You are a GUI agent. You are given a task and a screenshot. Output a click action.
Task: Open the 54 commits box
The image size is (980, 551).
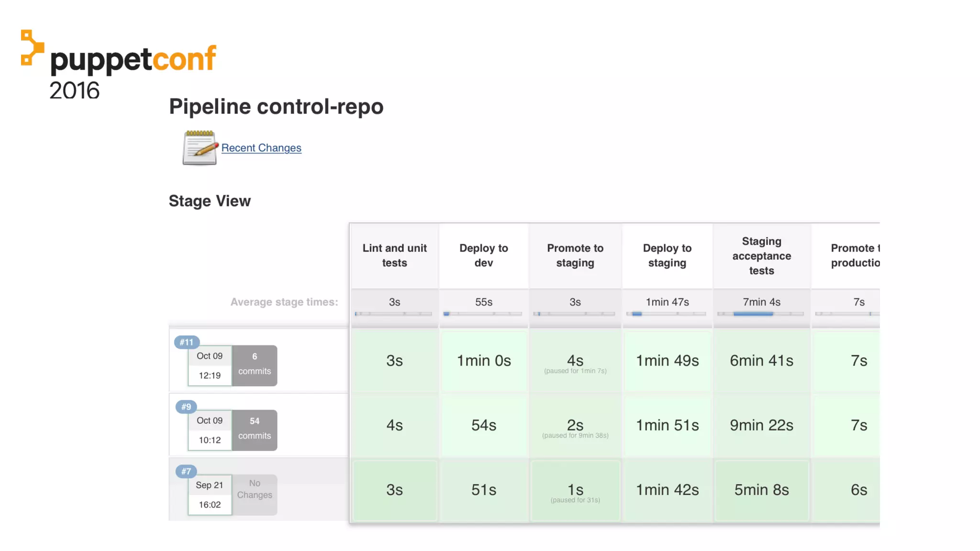255,430
